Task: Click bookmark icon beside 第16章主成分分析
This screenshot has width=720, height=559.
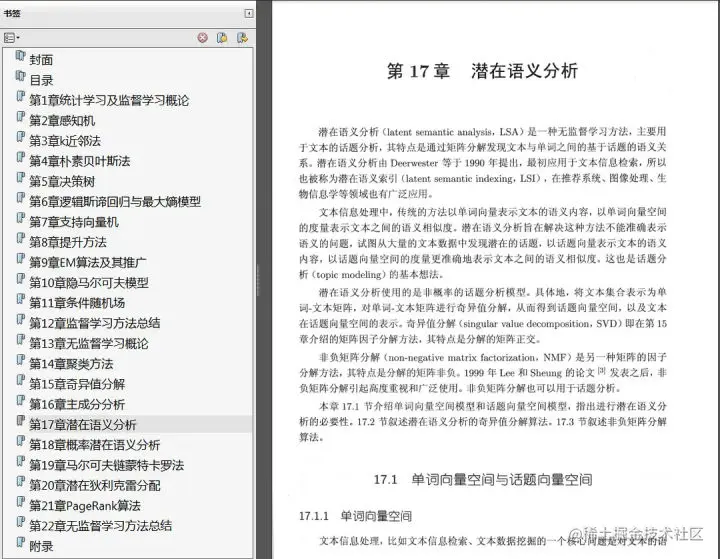Action: coord(20,400)
